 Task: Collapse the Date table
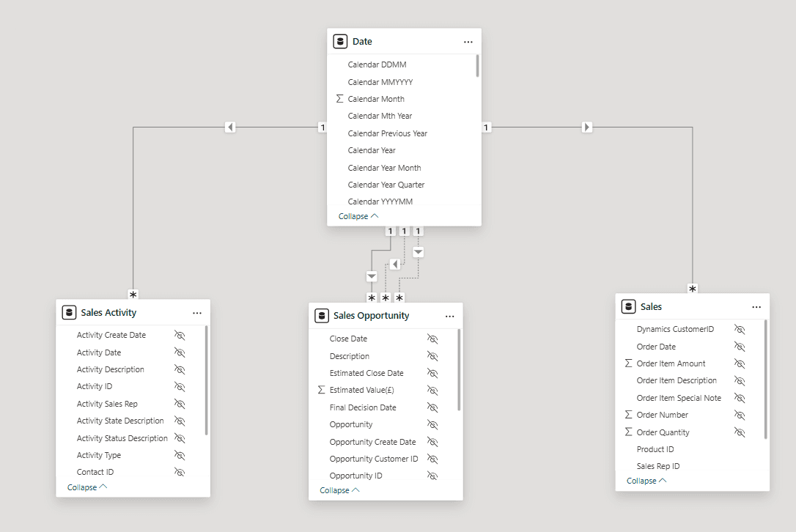358,217
